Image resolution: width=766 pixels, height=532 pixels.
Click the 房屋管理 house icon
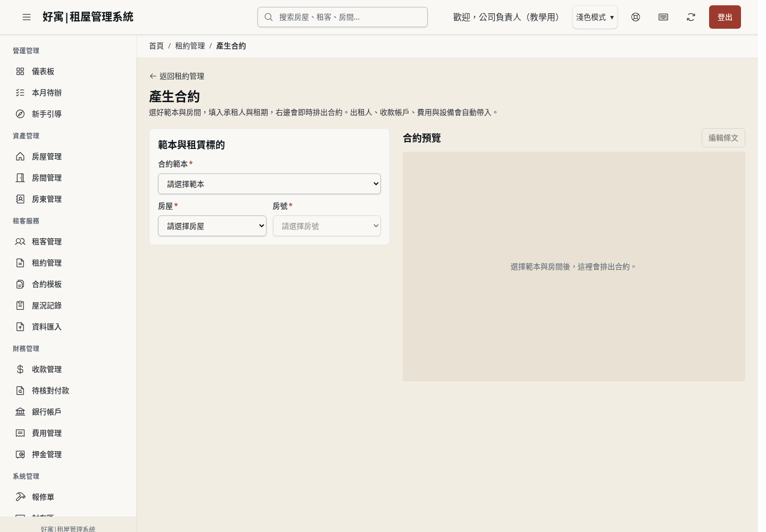coord(20,156)
